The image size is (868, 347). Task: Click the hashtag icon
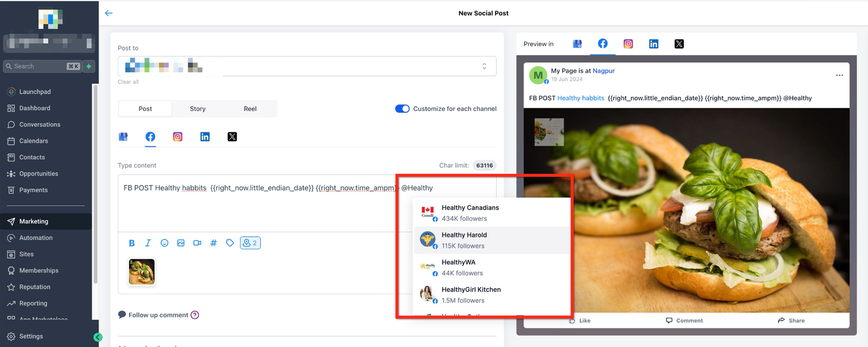click(x=214, y=243)
